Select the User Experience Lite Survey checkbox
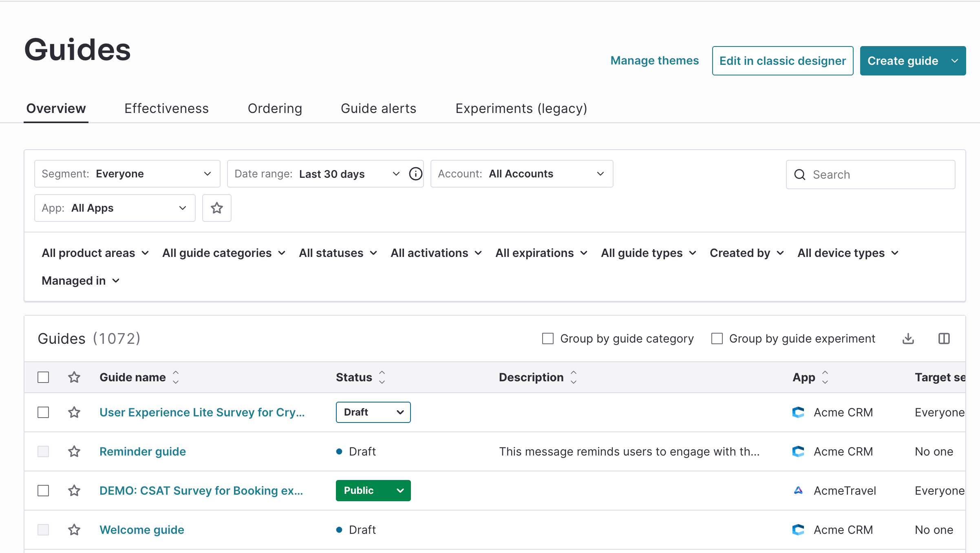This screenshot has height=553, width=980. point(43,412)
